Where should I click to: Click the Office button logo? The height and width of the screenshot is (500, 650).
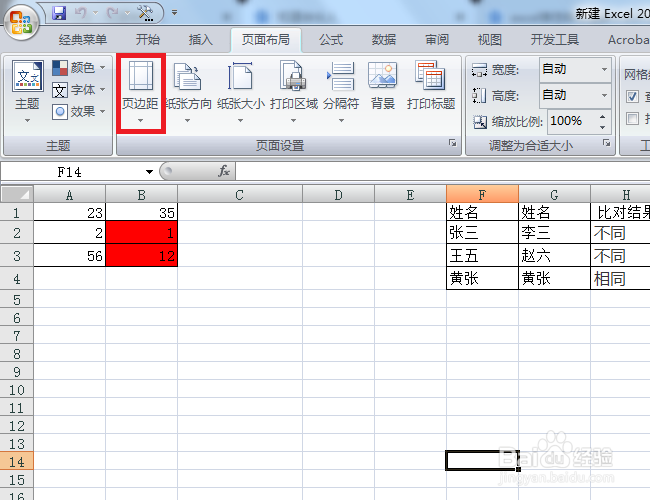[21, 22]
